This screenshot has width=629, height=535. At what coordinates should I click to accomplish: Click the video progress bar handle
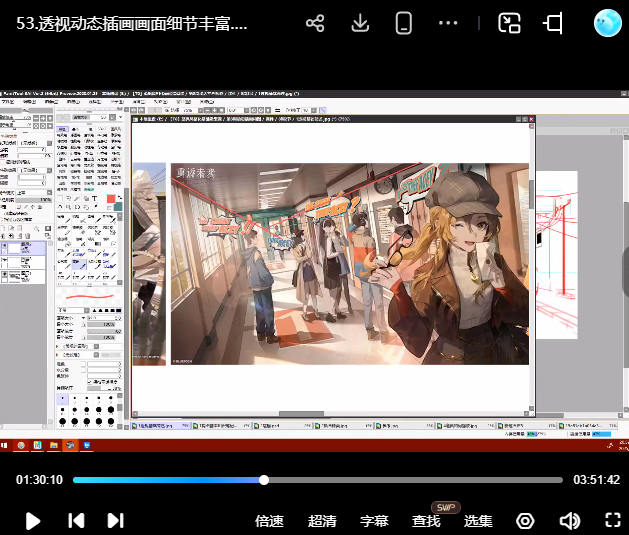[x=264, y=480]
